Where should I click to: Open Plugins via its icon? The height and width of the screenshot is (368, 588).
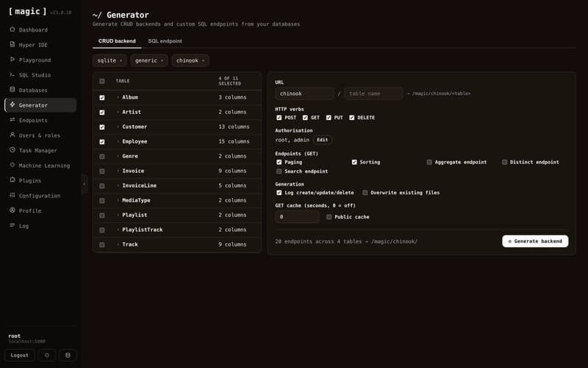(x=12, y=180)
